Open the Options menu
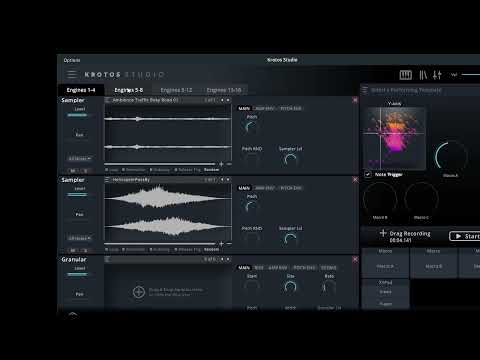This screenshot has width=480, height=360. pos(72,60)
